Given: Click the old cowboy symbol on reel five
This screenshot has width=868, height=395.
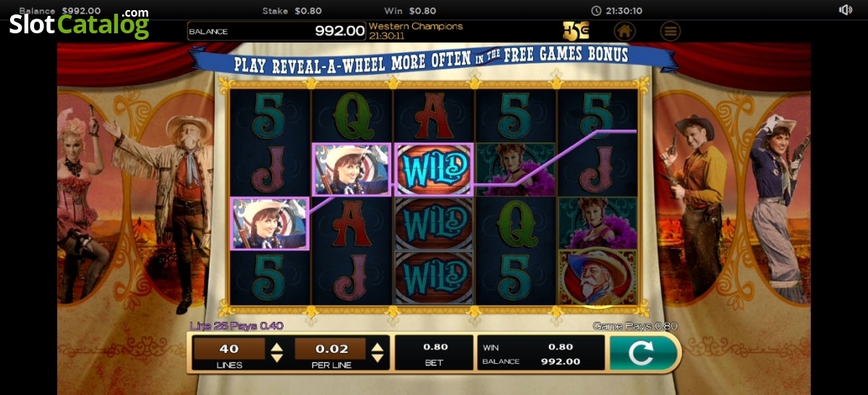Looking at the screenshot, I should 597,277.
